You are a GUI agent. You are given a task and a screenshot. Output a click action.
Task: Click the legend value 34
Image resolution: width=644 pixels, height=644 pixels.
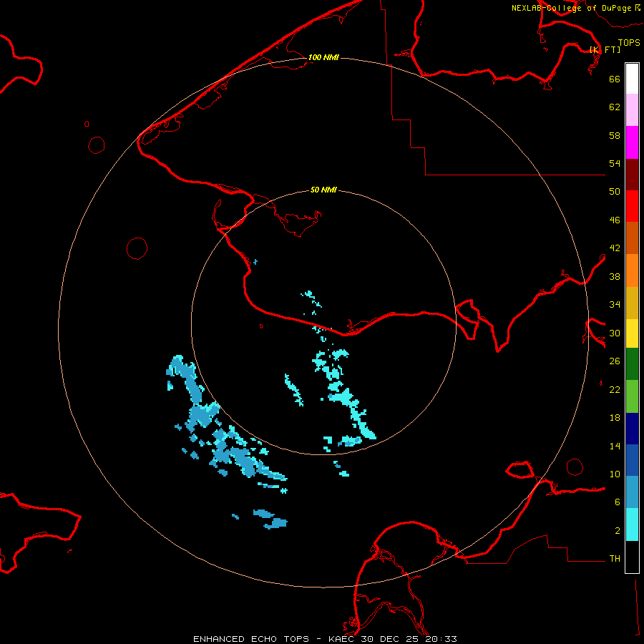615,305
